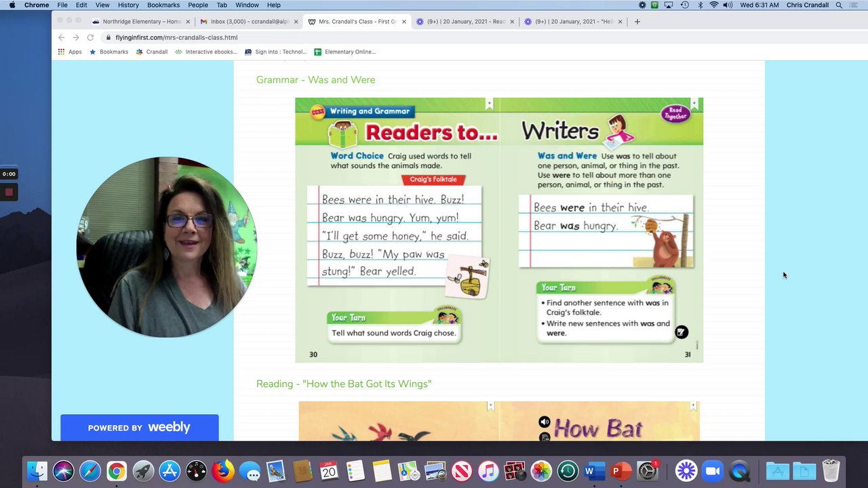Open the Readers to Writers textbook image

[x=499, y=230]
